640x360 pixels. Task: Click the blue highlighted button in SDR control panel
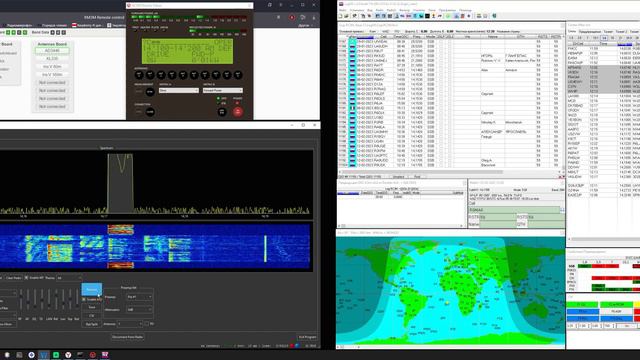91,289
